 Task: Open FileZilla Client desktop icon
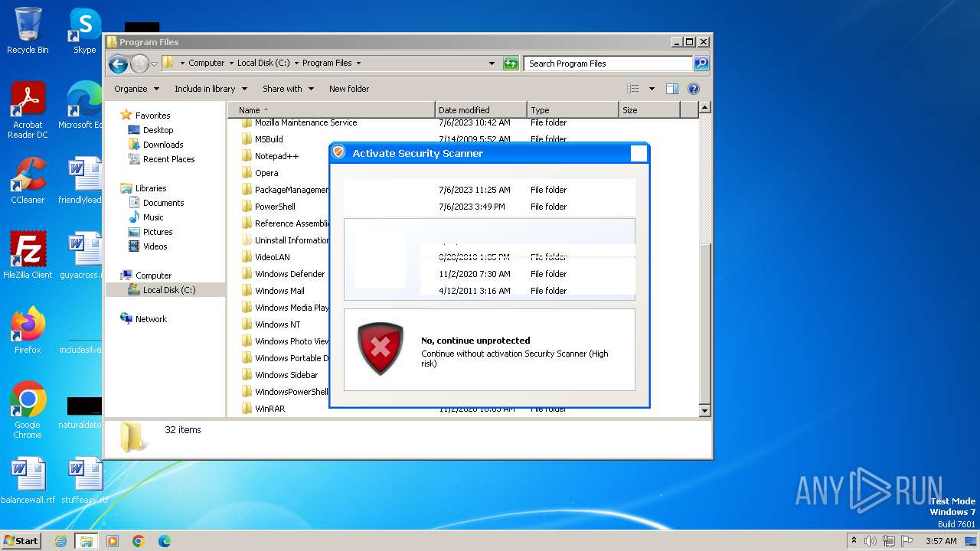click(28, 255)
